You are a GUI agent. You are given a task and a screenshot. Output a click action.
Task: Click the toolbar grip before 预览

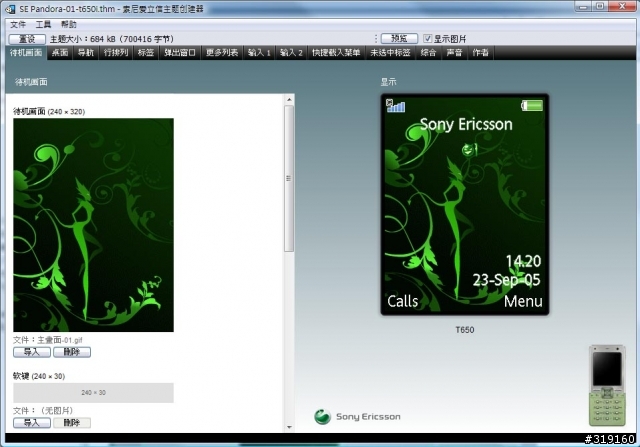pos(376,38)
